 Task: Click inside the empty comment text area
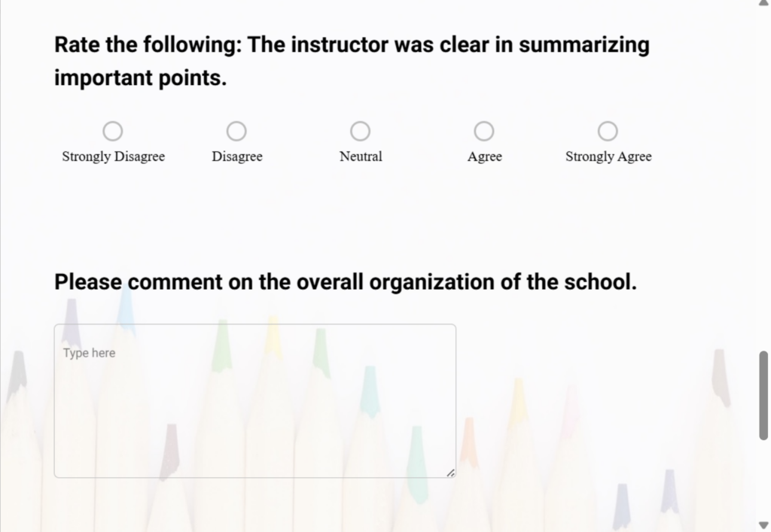(254, 406)
